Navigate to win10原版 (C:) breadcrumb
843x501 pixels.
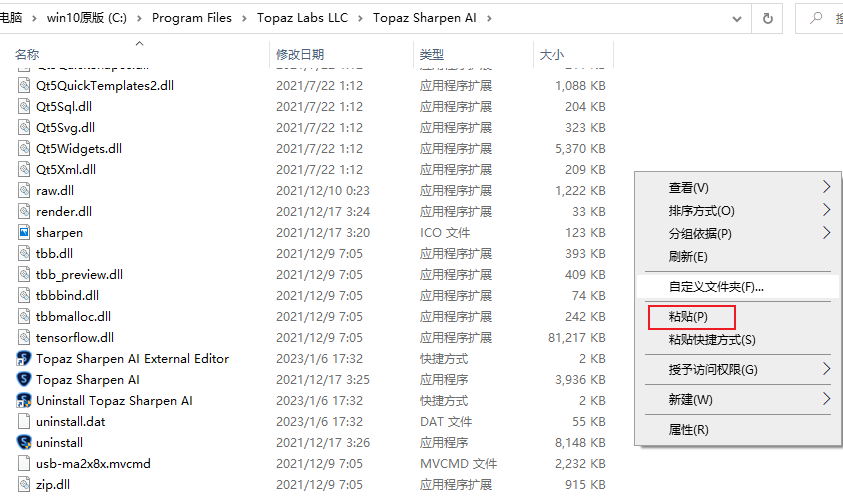(x=87, y=18)
